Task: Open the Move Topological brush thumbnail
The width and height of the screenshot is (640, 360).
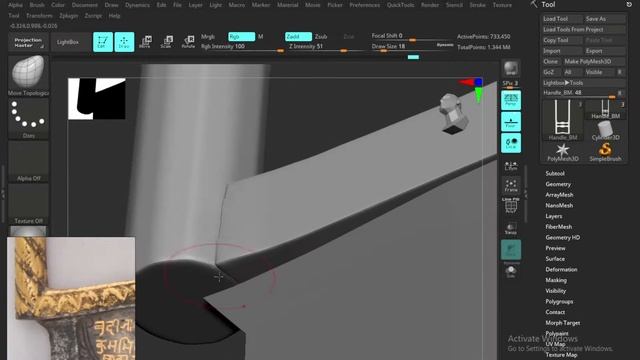Action: [x=28, y=76]
